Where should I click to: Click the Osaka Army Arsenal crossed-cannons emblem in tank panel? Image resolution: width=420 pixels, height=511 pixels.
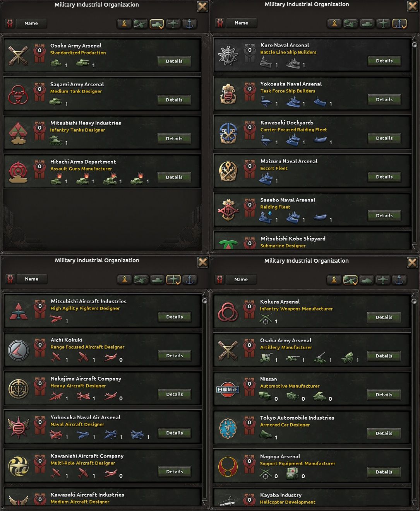click(18, 55)
